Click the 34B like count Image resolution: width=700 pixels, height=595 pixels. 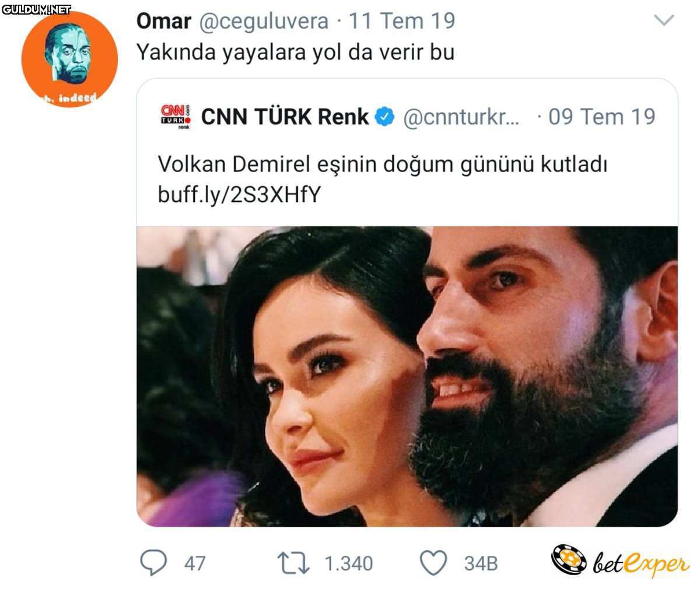point(481,563)
